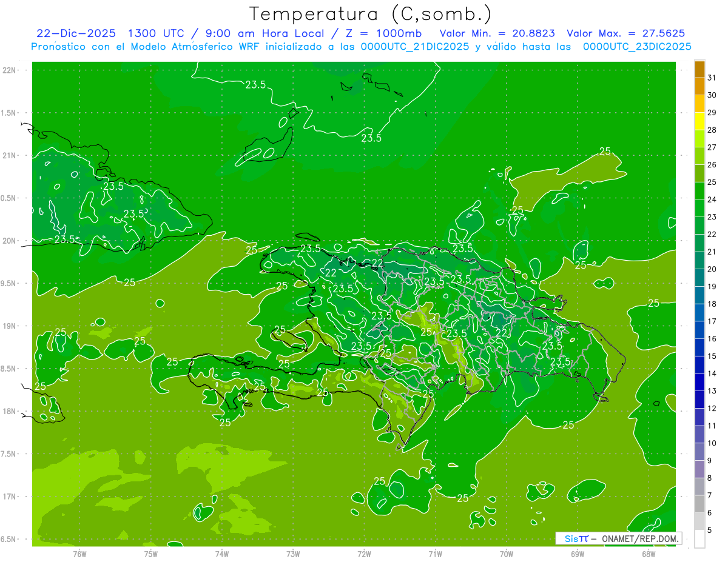
Task: Click the color scale label '12'
Action: (x=712, y=409)
